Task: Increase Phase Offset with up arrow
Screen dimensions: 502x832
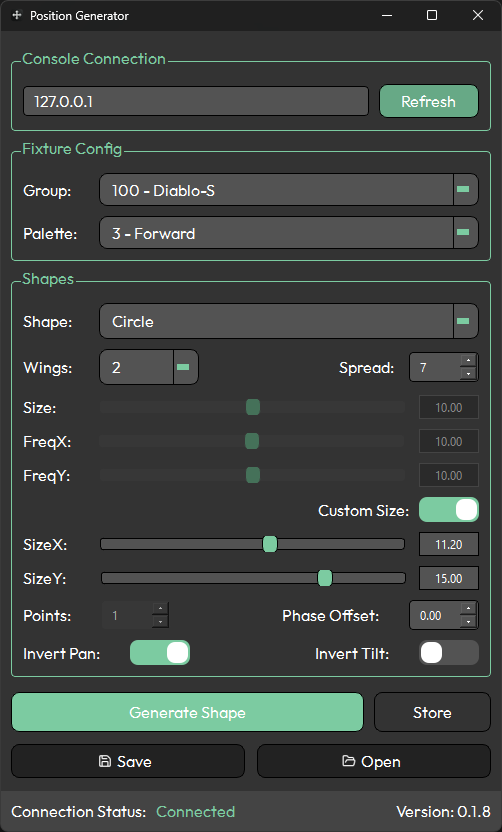Action: [468, 609]
